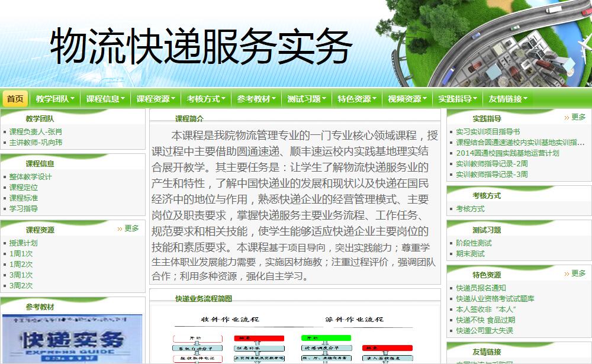
Task: Open the 视频资源 nav menu
Action: click(407, 99)
